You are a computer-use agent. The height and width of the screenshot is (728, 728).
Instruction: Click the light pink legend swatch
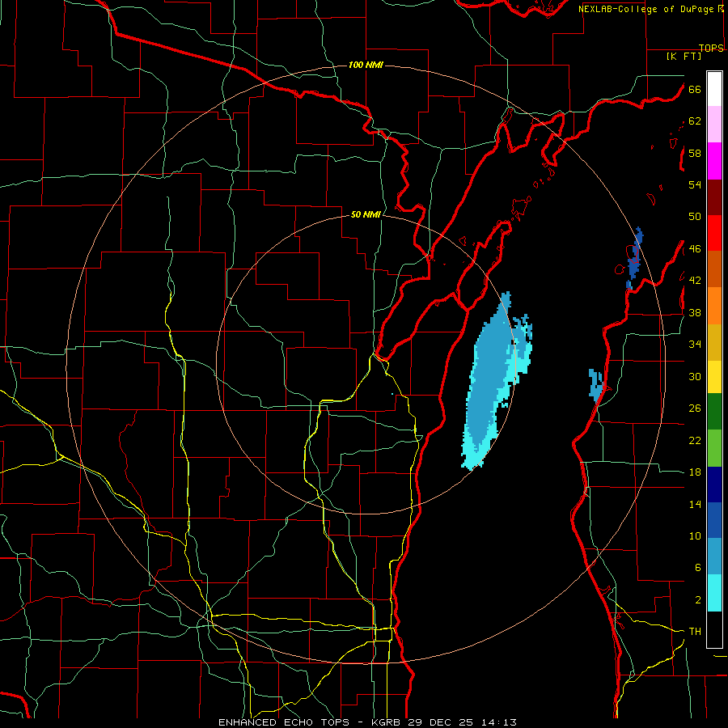pyautogui.click(x=714, y=125)
